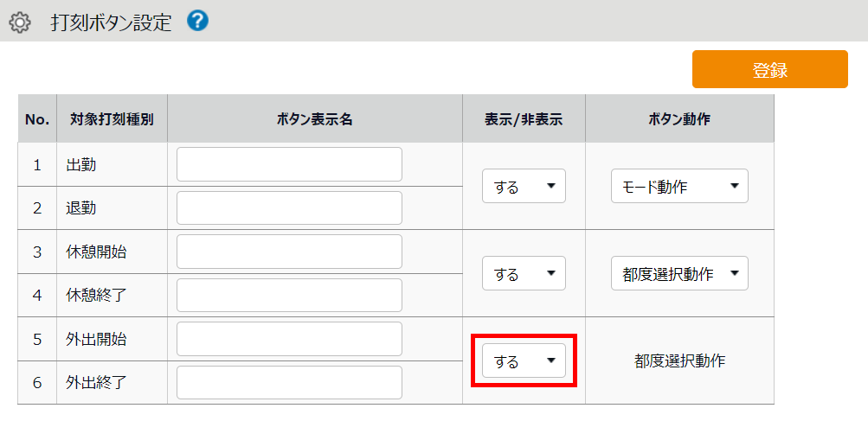Open the blue help question mark icon

(197, 21)
